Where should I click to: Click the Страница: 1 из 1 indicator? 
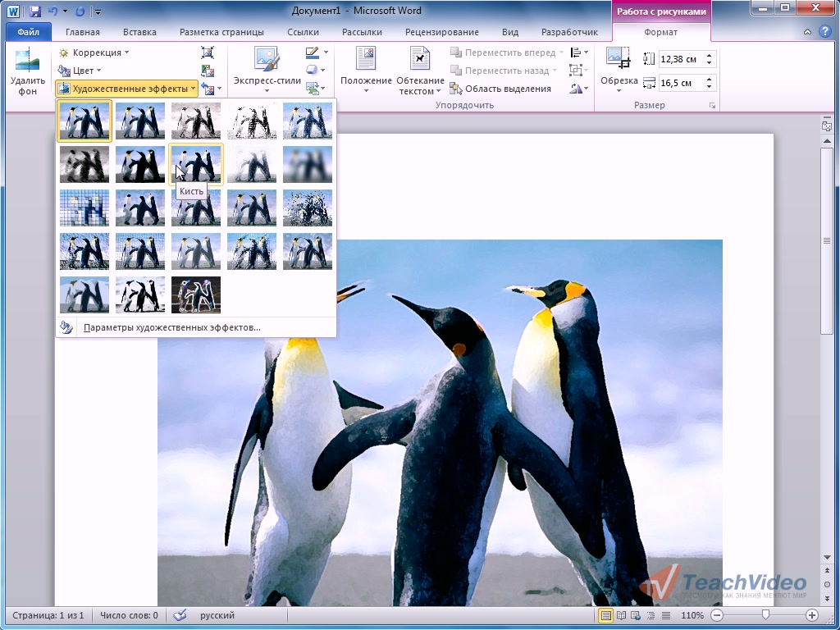[x=48, y=615]
